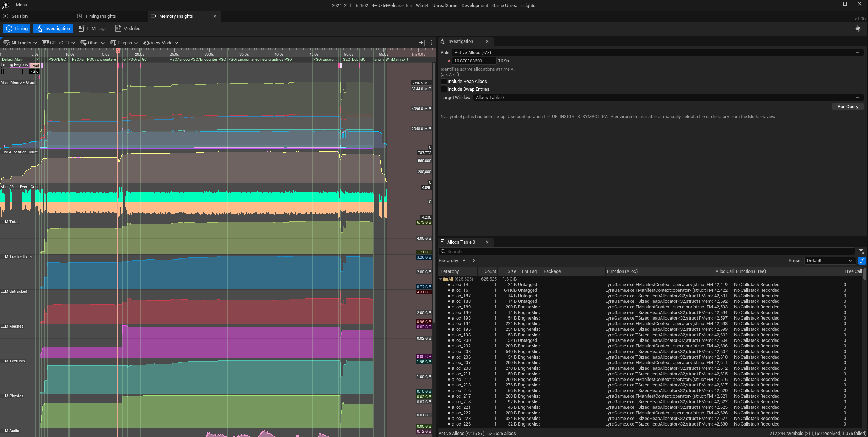Click the bug/debug icon at top right
This screenshot has width=868, height=437.
click(858, 29)
